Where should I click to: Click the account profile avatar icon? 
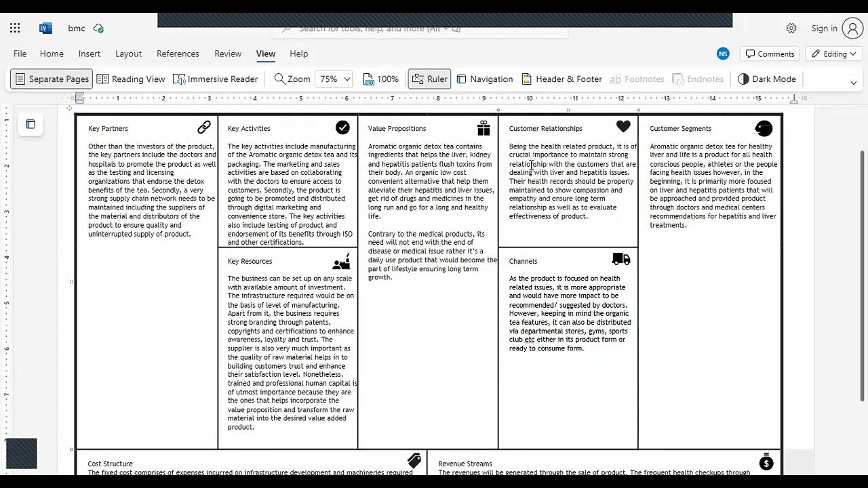click(x=852, y=28)
